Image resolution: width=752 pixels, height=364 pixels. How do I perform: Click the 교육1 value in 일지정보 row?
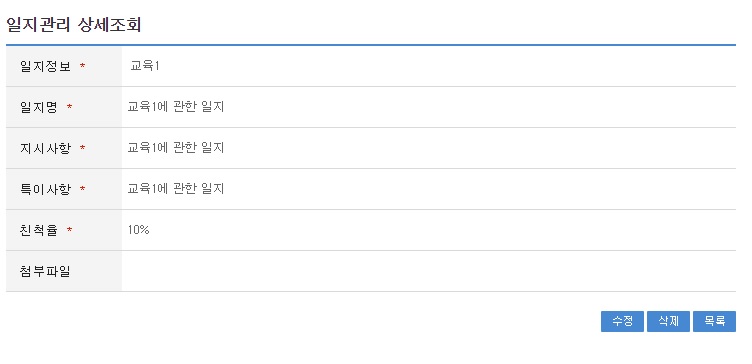tap(144, 66)
